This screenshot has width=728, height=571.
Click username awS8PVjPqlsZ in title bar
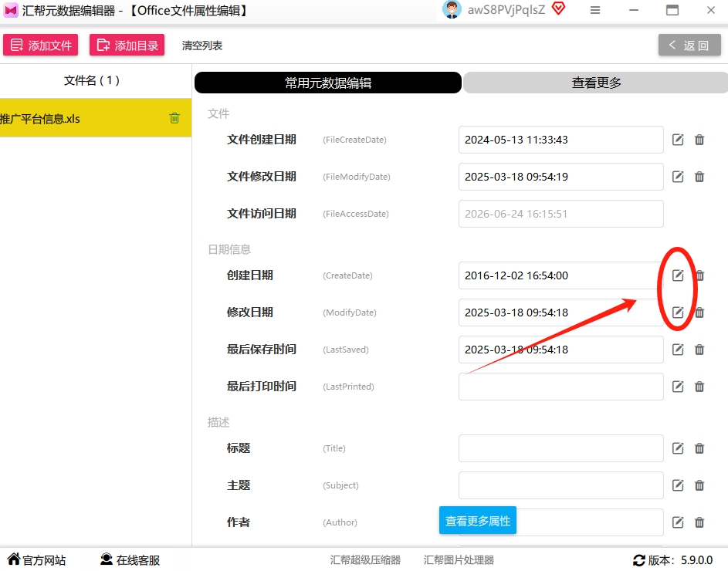pos(506,10)
